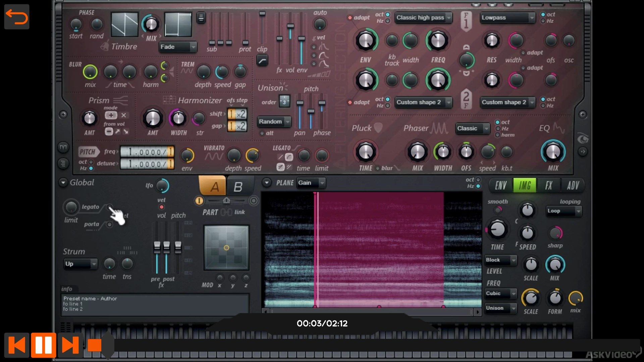The image size is (644, 362).
Task: Select the pitch Hz radio option
Action: click(x=91, y=168)
